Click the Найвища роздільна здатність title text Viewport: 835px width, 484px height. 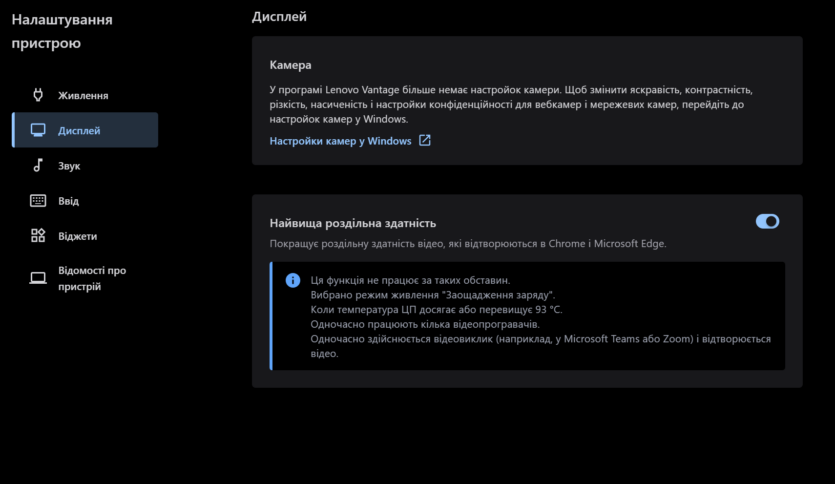[353, 223]
